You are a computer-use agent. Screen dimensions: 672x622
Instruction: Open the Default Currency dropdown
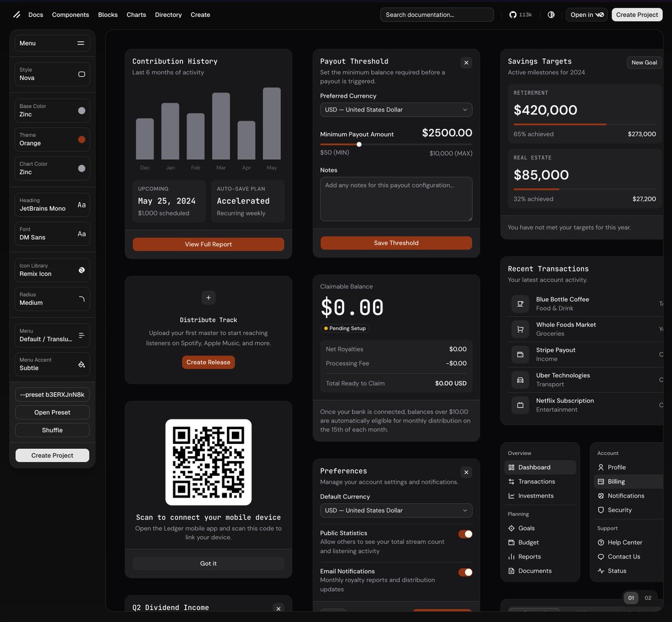coord(396,510)
